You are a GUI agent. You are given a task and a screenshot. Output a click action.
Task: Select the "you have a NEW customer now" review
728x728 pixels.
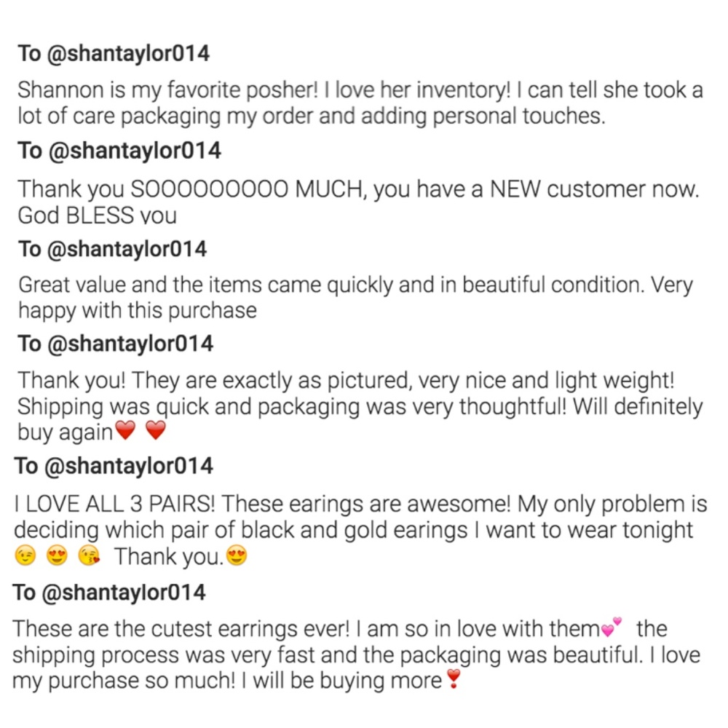(x=357, y=202)
